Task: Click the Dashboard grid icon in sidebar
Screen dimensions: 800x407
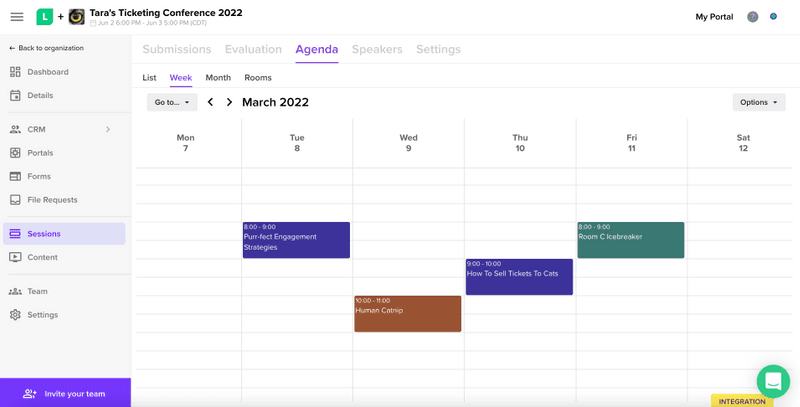Action: (x=15, y=72)
